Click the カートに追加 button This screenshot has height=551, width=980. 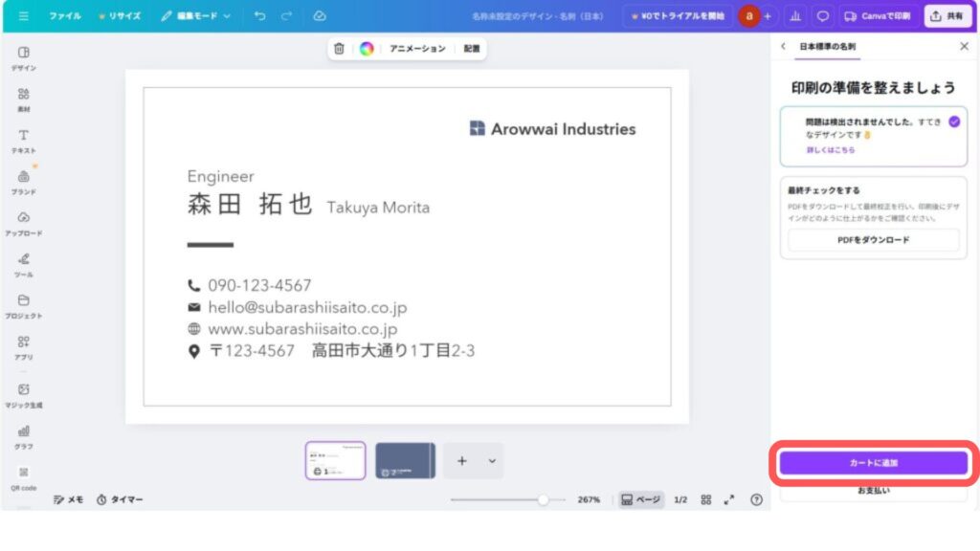(x=874, y=463)
